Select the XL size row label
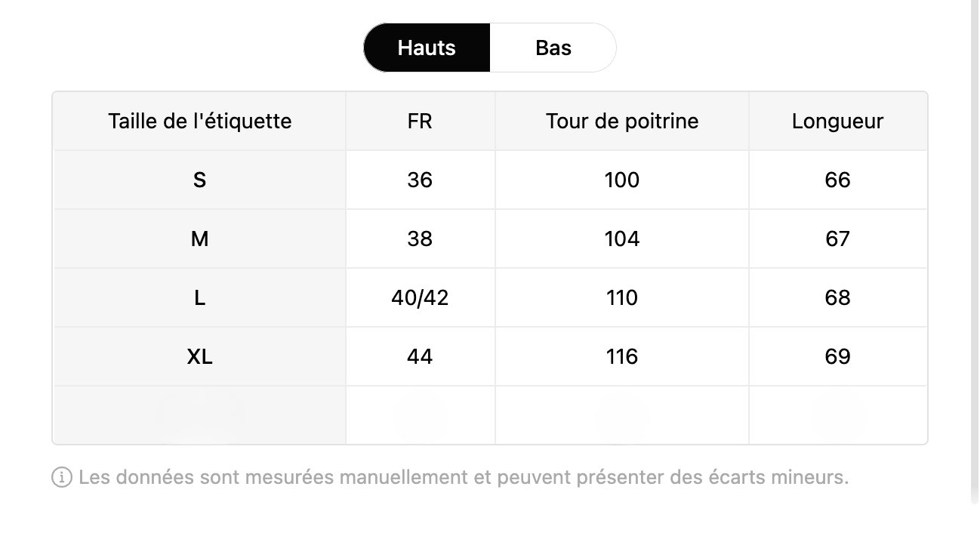 click(x=199, y=356)
